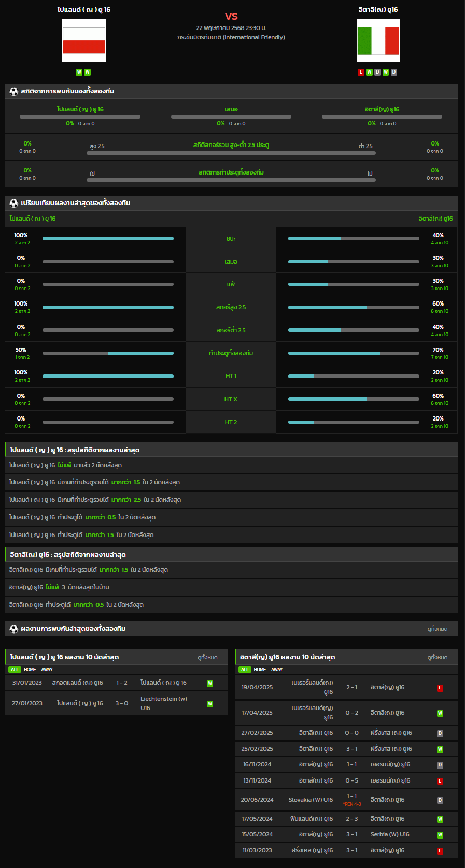Click team name 'โปแลนด์ ( ญ ) ยู 16' at top
The width and height of the screenshot is (465, 868).
pyautogui.click(x=84, y=10)
